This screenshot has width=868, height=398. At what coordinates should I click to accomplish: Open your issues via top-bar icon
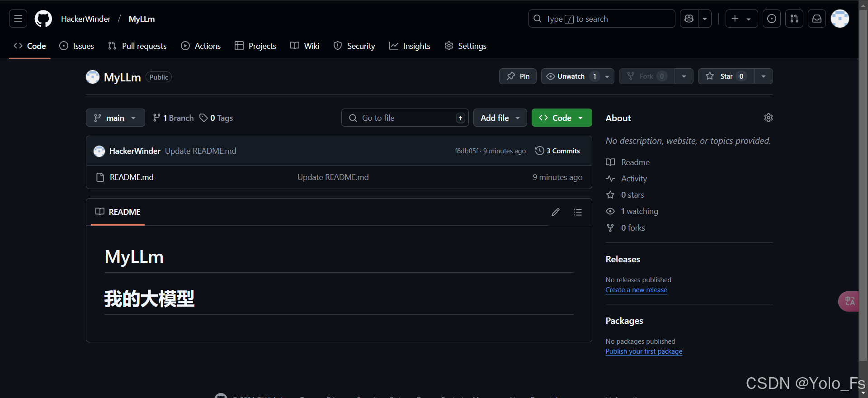click(x=772, y=19)
